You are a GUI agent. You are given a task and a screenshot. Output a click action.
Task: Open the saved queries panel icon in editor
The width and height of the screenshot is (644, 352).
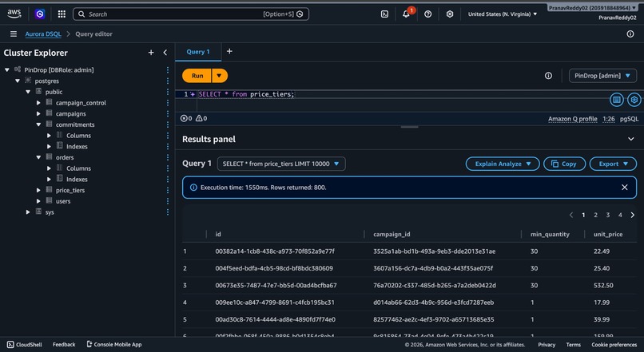pyautogui.click(x=617, y=99)
